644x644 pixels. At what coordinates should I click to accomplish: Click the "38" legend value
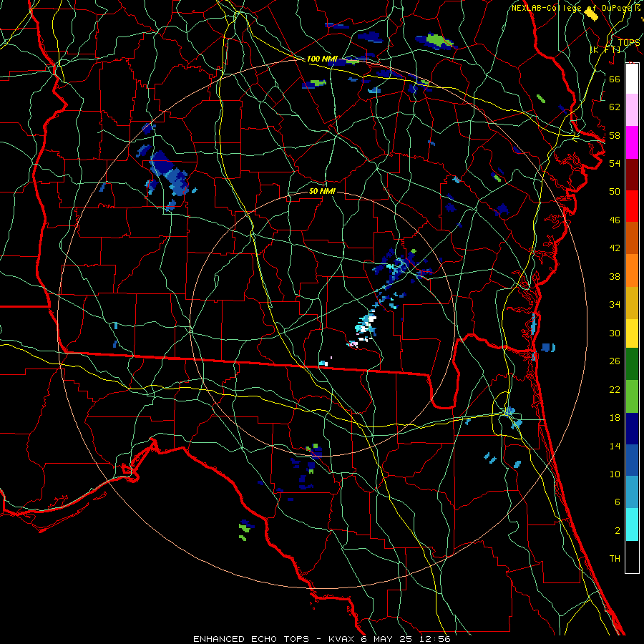[x=615, y=276]
